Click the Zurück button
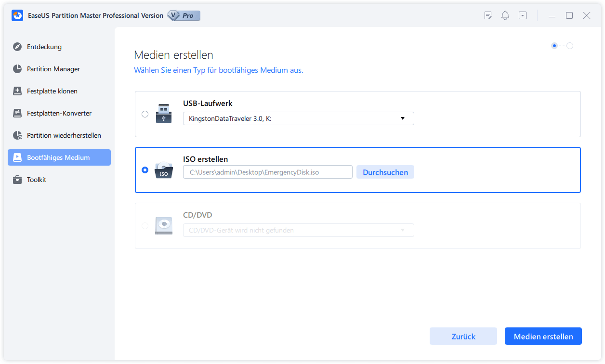The height and width of the screenshot is (364, 605). pos(463,336)
